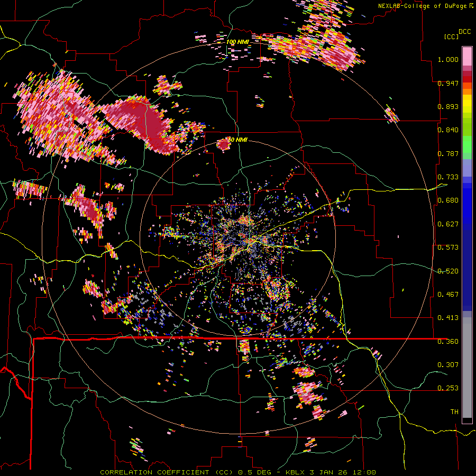
Task: Click the crimson echo beside the 50 NMI label
Action: (x=223, y=144)
